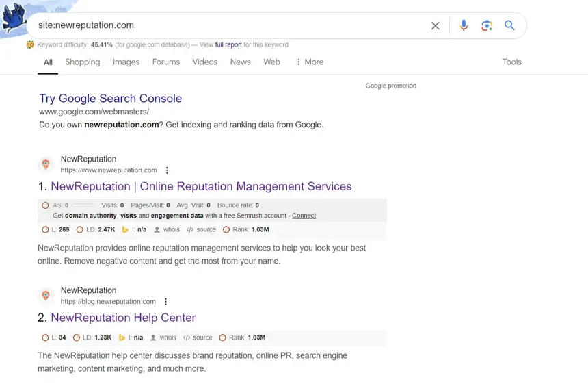Expand the More search filters menu
The image size is (588, 384).
310,62
